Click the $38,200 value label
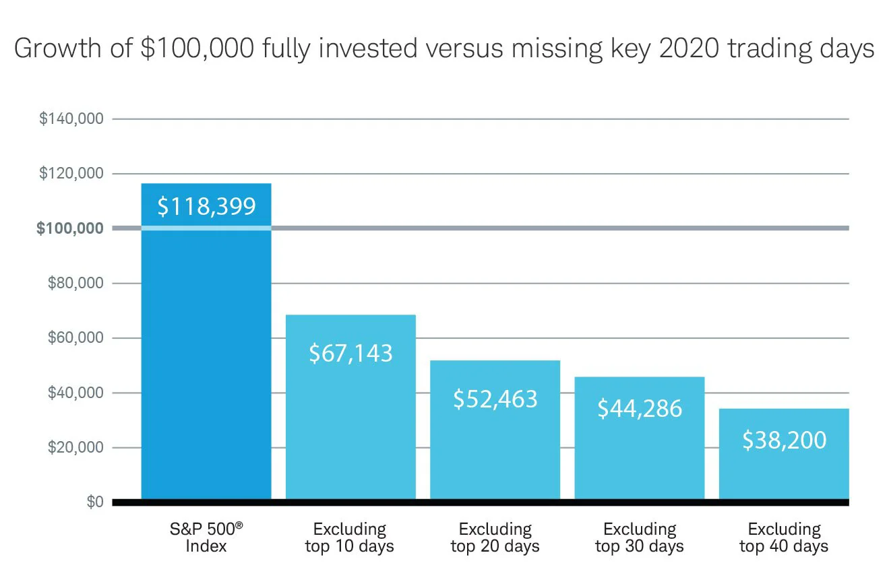 coord(784,440)
